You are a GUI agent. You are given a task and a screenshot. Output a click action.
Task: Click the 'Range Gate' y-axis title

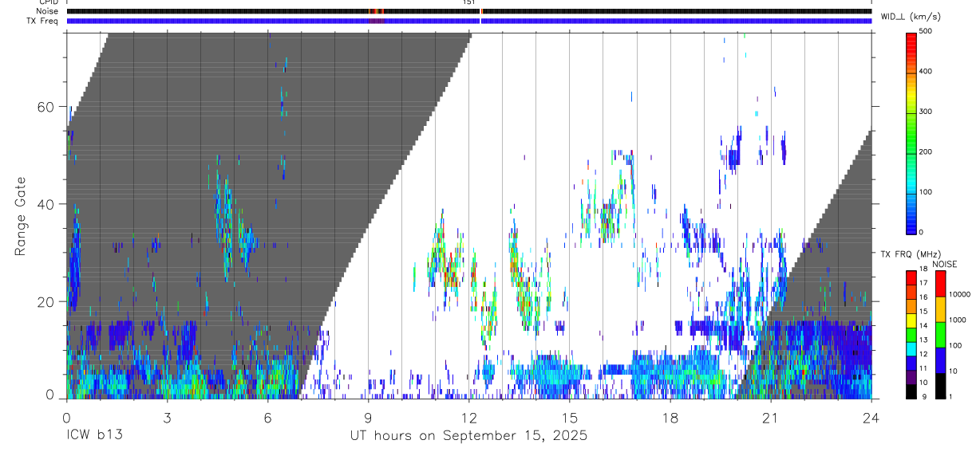pyautogui.click(x=21, y=215)
